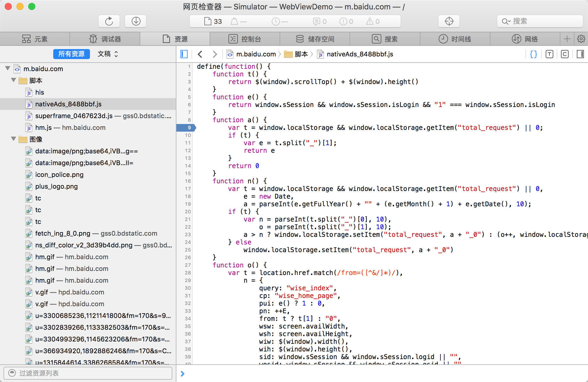This screenshot has width=588, height=382.
Task: Activate the element selection crosshair icon
Action: [449, 21]
